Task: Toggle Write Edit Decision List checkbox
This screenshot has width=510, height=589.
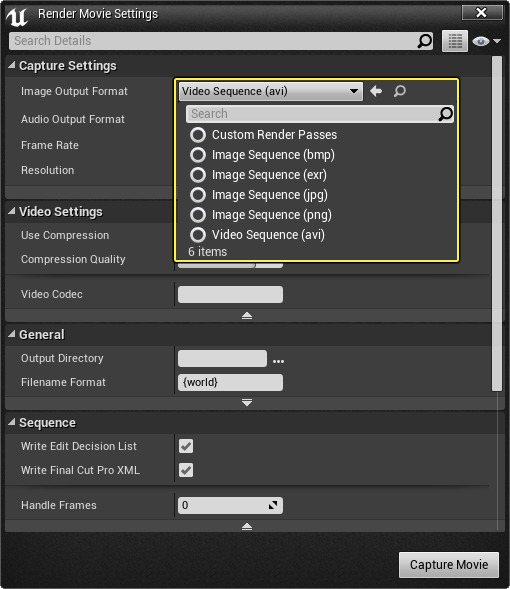Action: tap(186, 446)
